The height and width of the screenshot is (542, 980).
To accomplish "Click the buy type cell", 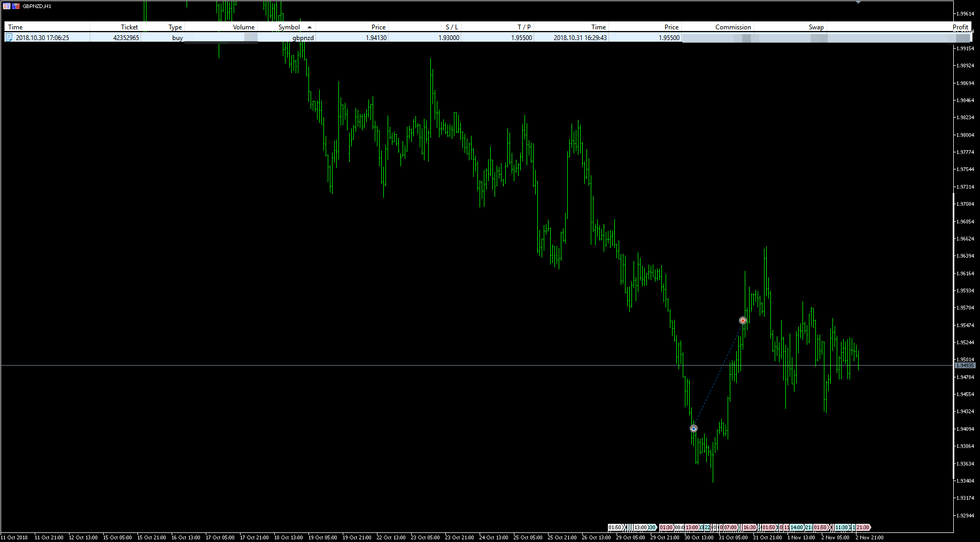I will pyautogui.click(x=178, y=38).
